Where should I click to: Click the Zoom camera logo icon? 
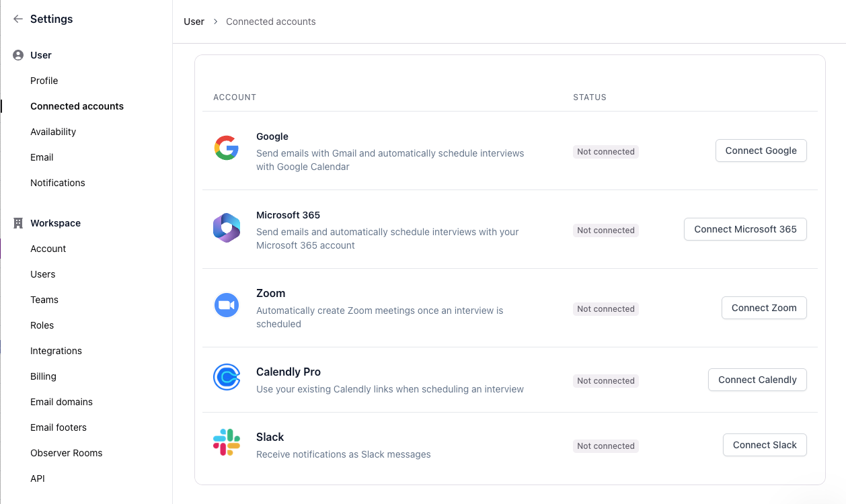(x=227, y=305)
